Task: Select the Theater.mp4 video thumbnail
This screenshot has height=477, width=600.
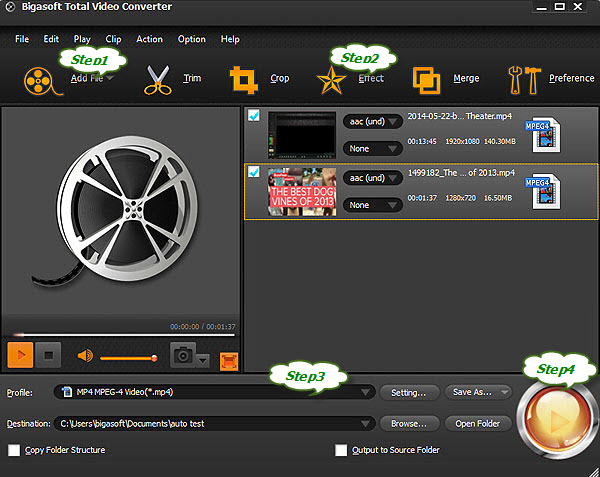Action: point(302,135)
